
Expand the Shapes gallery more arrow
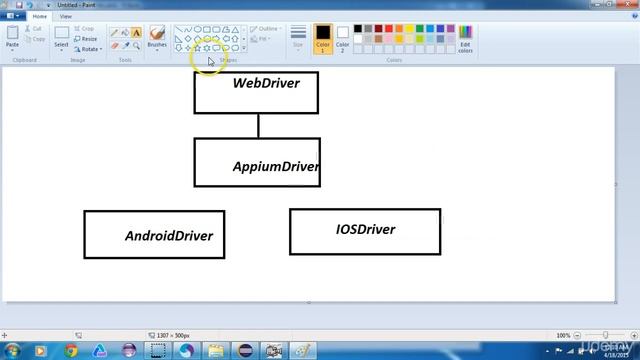click(244, 48)
